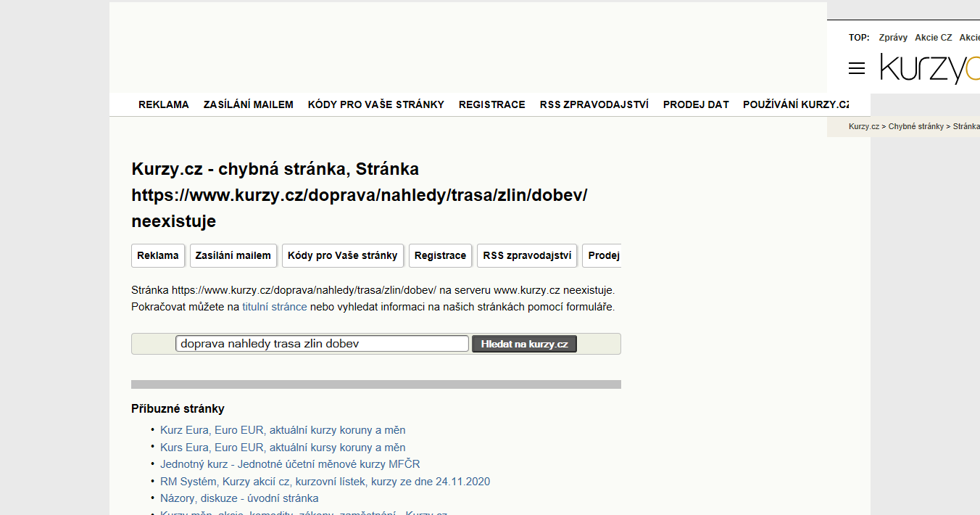Open the hamburger menu icon

pos(857,68)
